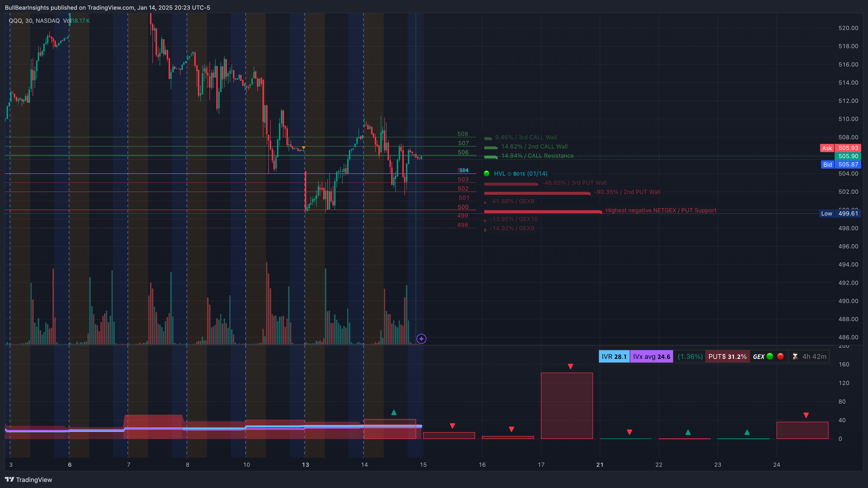The image size is (868, 488).
Task: Click the green up arrow on date 23
Action: tap(747, 432)
